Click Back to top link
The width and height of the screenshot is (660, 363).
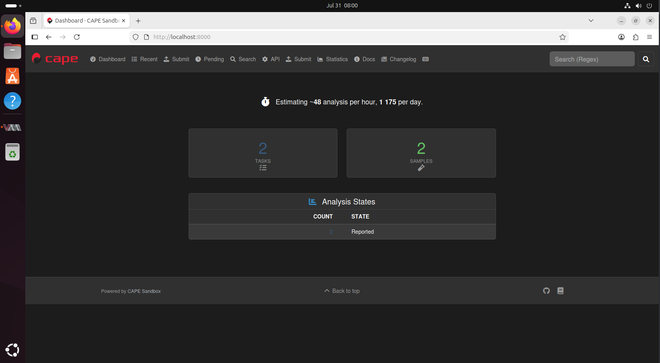(342, 291)
